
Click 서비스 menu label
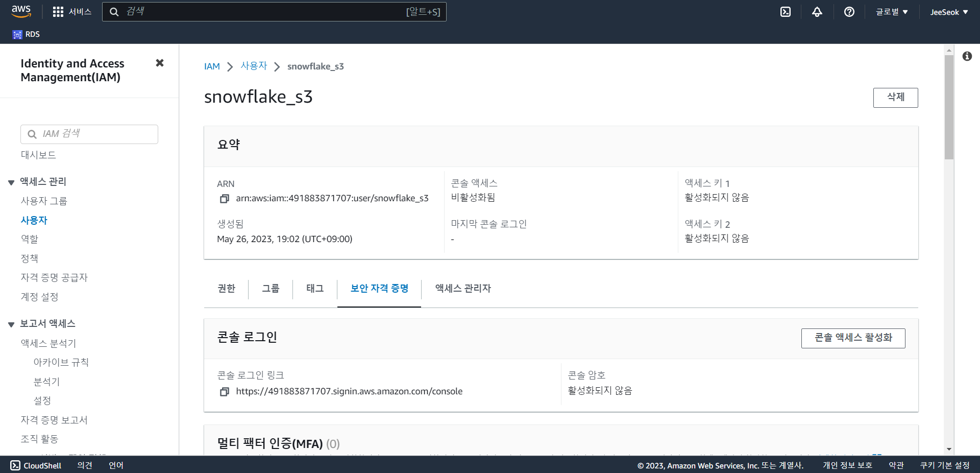(80, 12)
